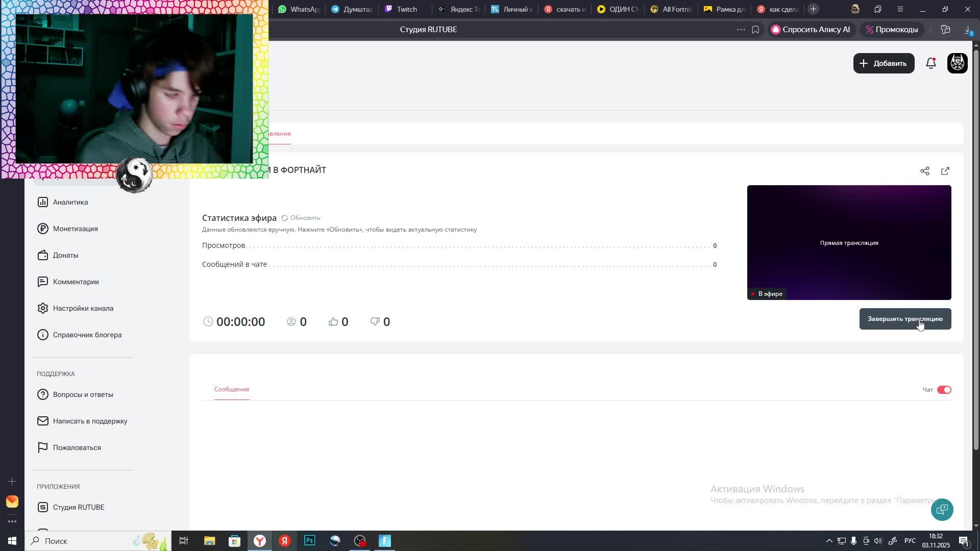Toggle the Chat switch off
Image resolution: width=980 pixels, height=551 pixels.
coord(944,390)
